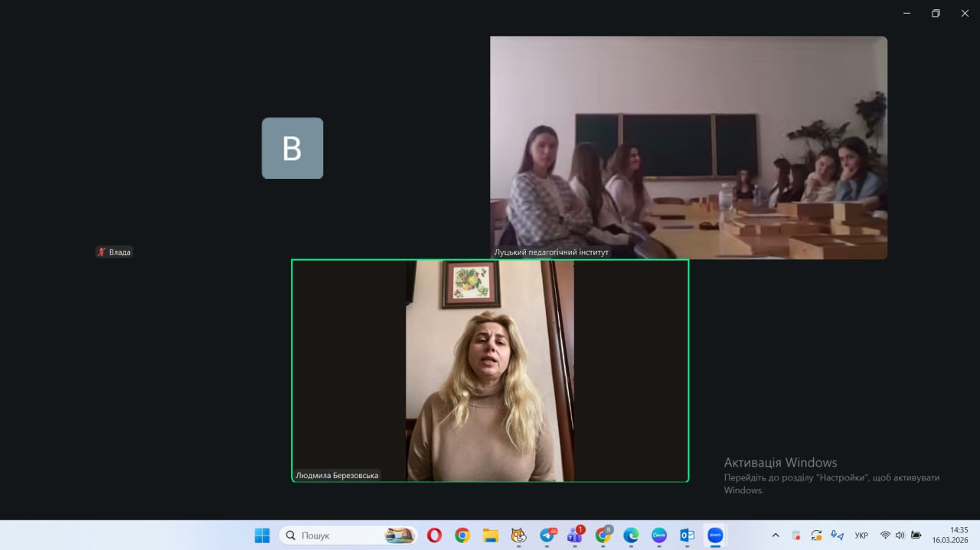Open the second Chrome icon with a grey badge
The image size is (980, 550).
coord(603,535)
